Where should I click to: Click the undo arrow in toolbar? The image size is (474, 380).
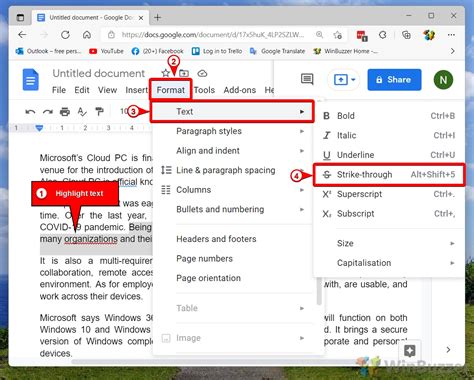(30, 112)
